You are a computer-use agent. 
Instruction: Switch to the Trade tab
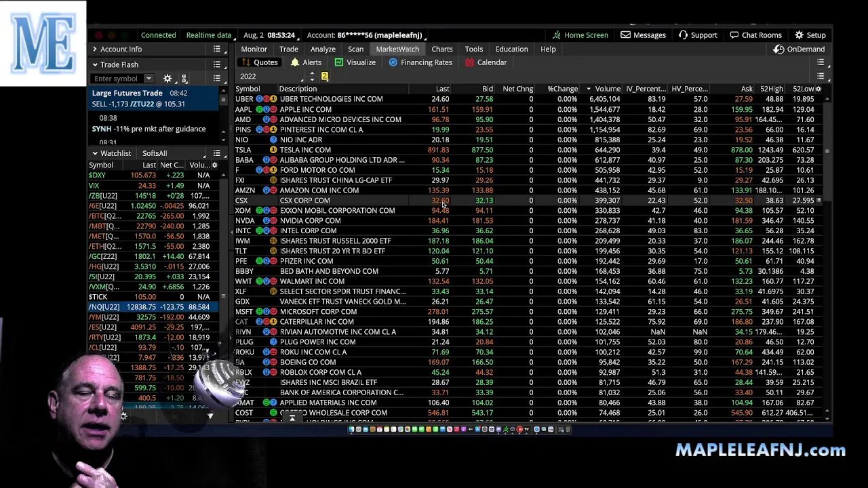tap(289, 49)
